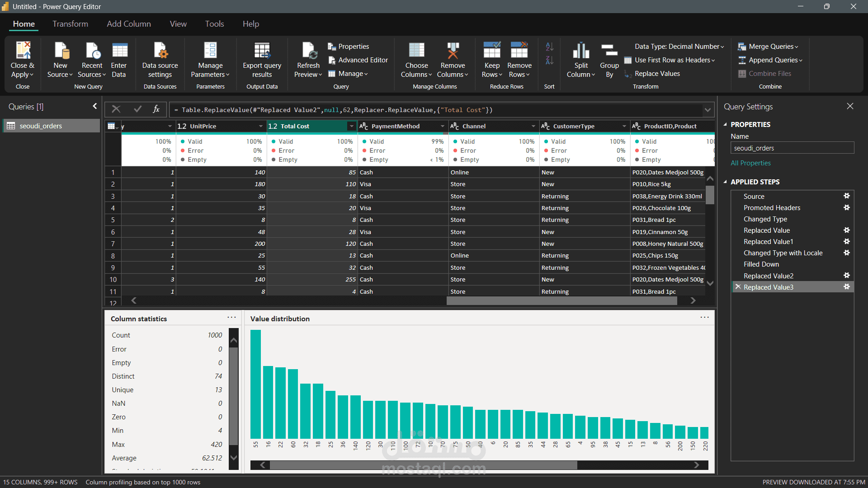
Task: Delete the Replaced Value3 step
Action: (738, 287)
